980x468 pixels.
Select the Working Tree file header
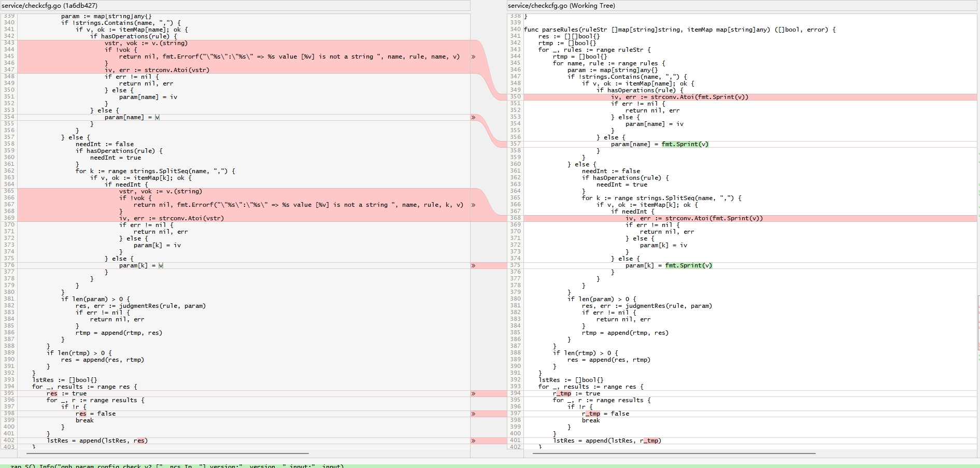pos(561,6)
